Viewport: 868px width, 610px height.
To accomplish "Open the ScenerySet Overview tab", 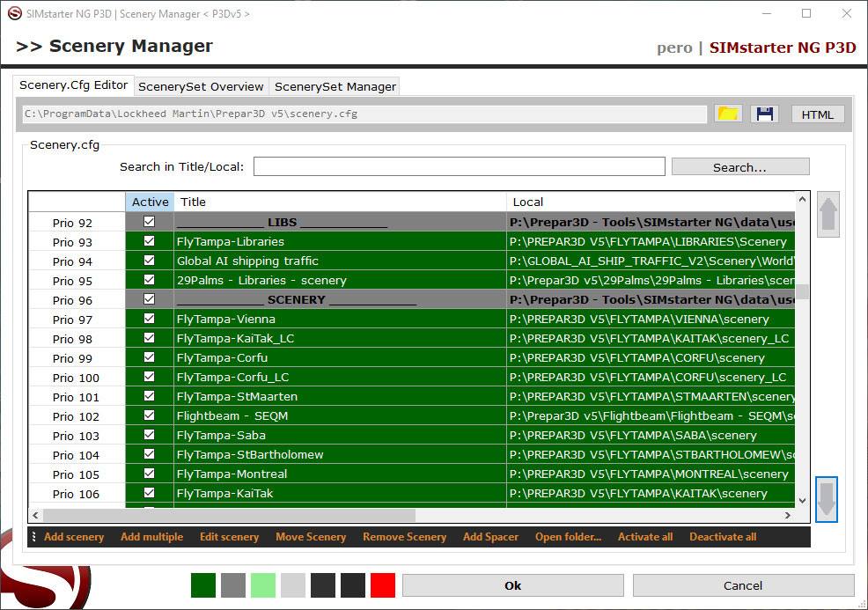I will point(201,87).
